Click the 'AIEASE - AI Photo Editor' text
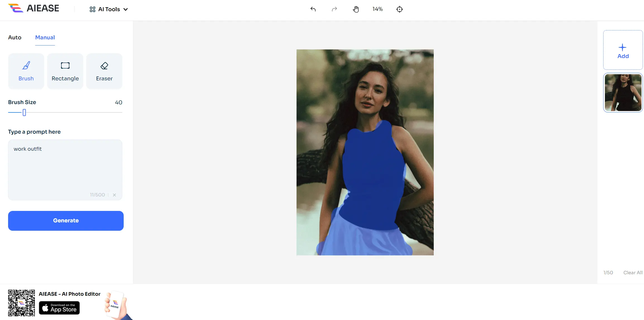Image resolution: width=644 pixels, height=320 pixels. [70, 294]
